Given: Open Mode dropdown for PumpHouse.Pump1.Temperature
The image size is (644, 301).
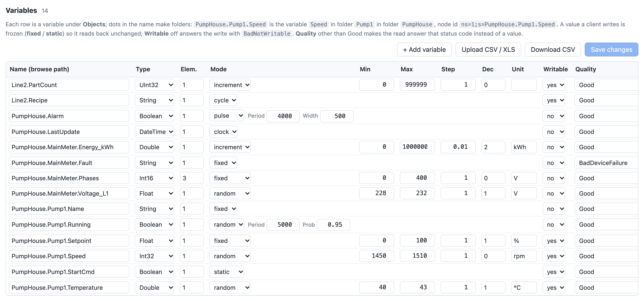Looking at the screenshot, I should [230, 287].
